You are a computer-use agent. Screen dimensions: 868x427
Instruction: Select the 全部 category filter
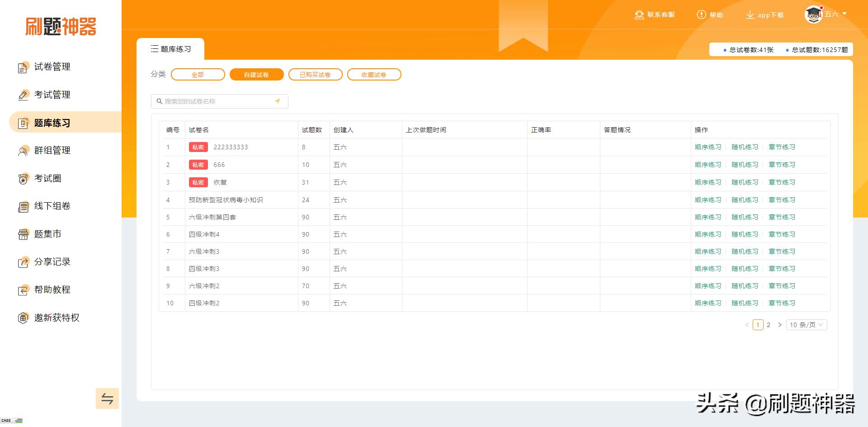(198, 75)
